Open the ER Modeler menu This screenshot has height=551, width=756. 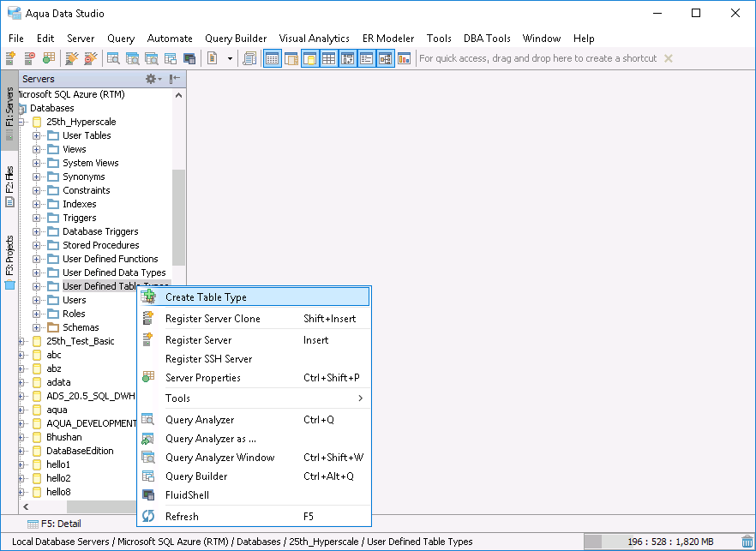click(x=388, y=39)
